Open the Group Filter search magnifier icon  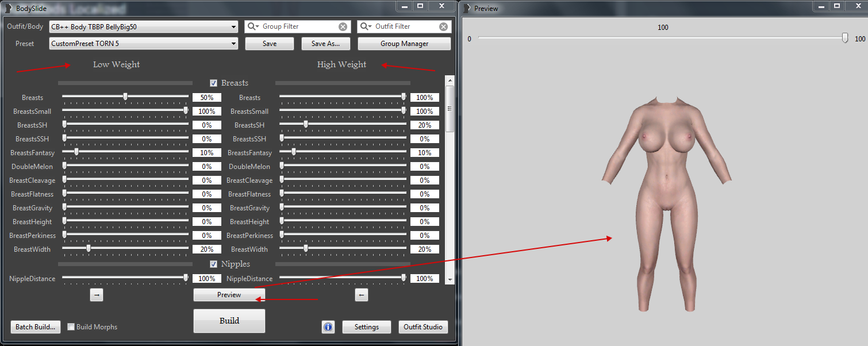point(253,27)
